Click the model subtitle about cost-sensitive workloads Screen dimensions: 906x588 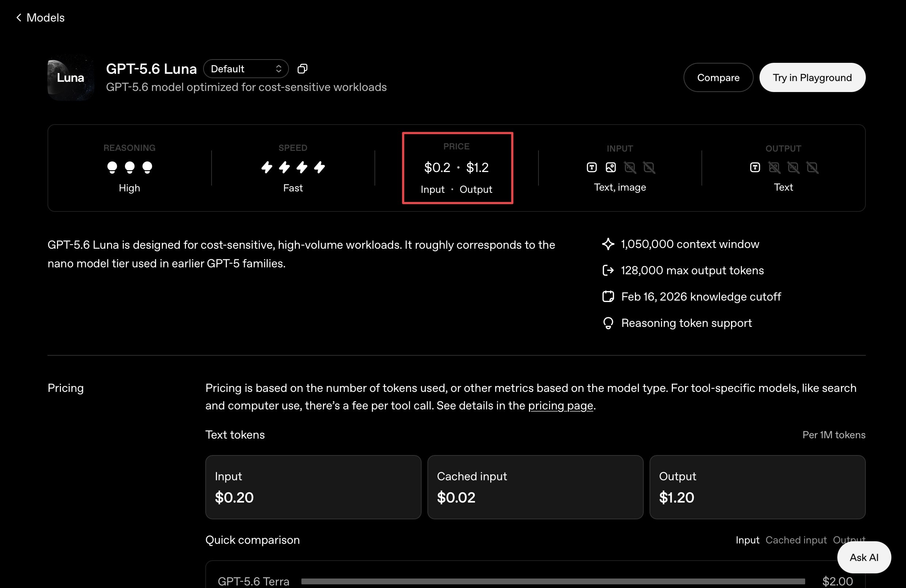click(x=246, y=87)
